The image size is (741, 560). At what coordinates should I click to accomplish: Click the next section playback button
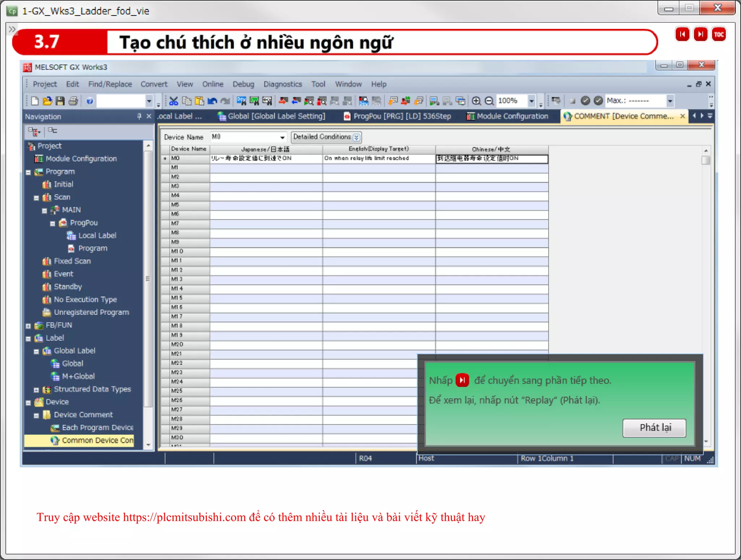pyautogui.click(x=700, y=35)
